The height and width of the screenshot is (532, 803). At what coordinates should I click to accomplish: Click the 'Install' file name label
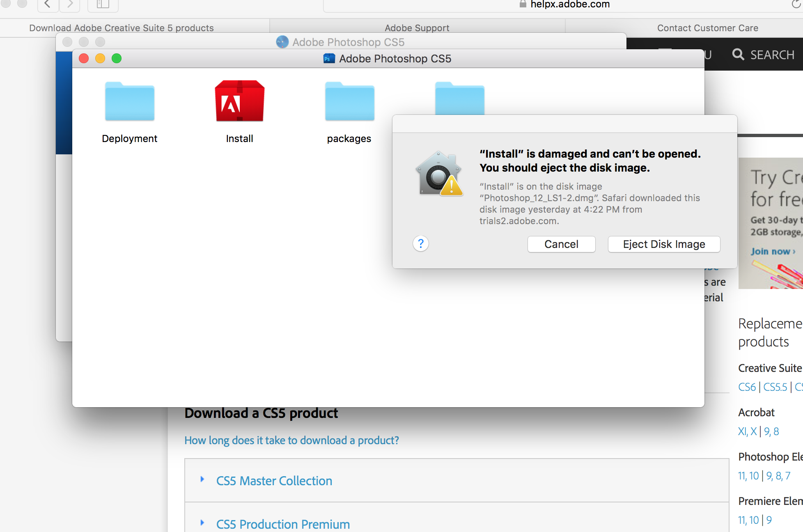coord(239,139)
